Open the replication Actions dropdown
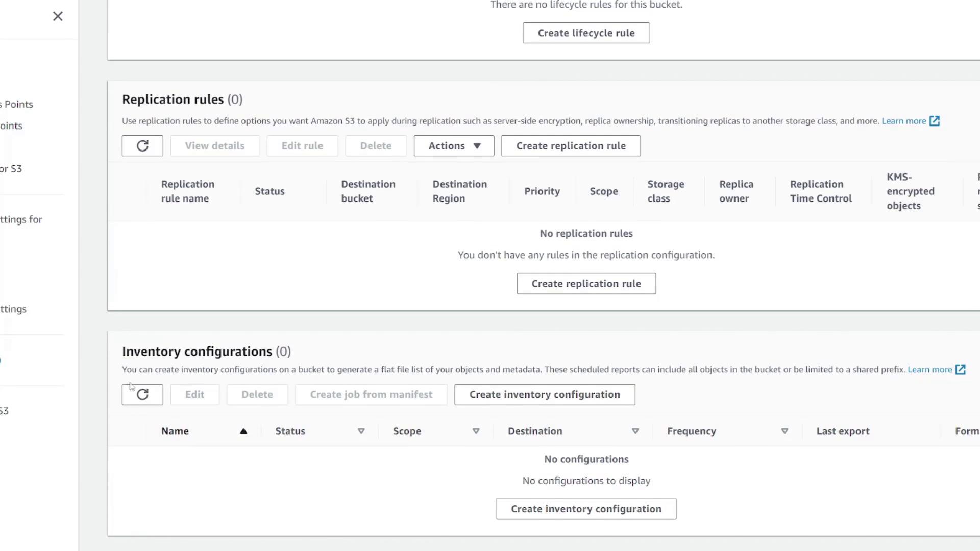The image size is (980, 551). click(454, 146)
